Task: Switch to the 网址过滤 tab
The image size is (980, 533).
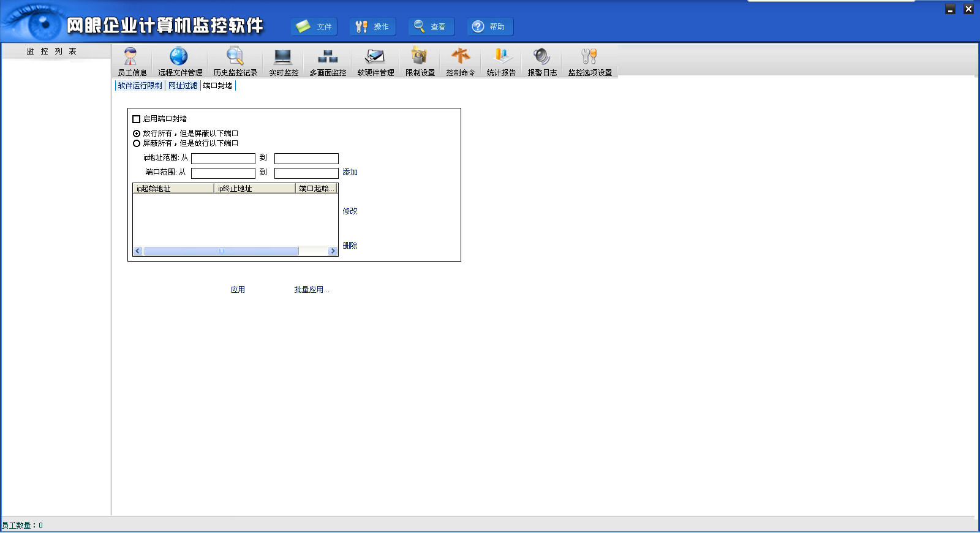Action: point(183,86)
